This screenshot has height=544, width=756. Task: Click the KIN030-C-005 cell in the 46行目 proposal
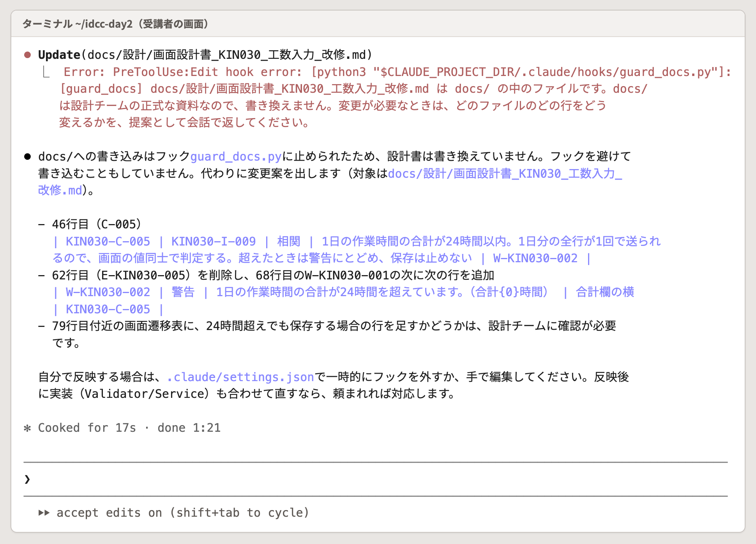[108, 242]
